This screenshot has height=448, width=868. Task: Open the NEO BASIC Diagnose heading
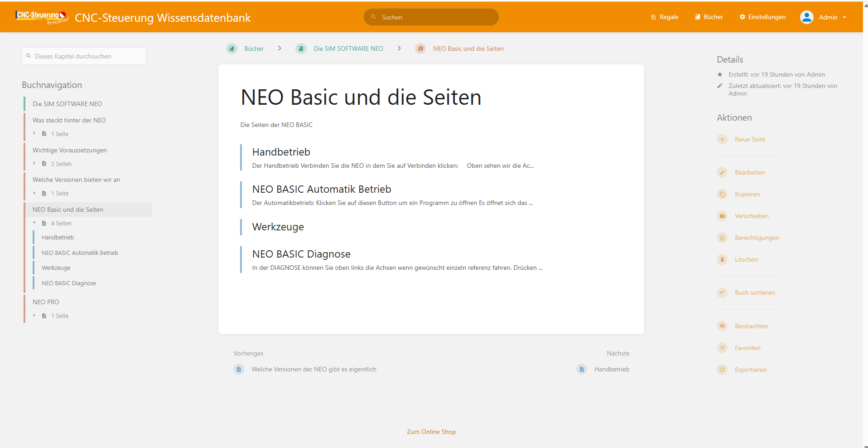click(x=301, y=254)
